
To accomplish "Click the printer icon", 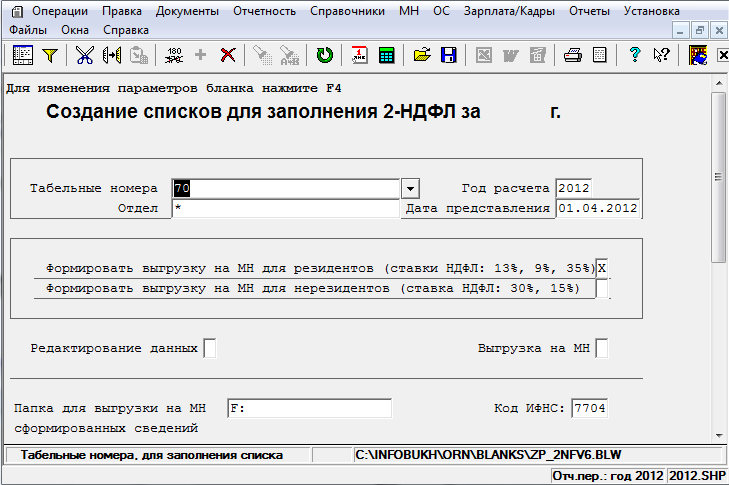I will coord(572,56).
